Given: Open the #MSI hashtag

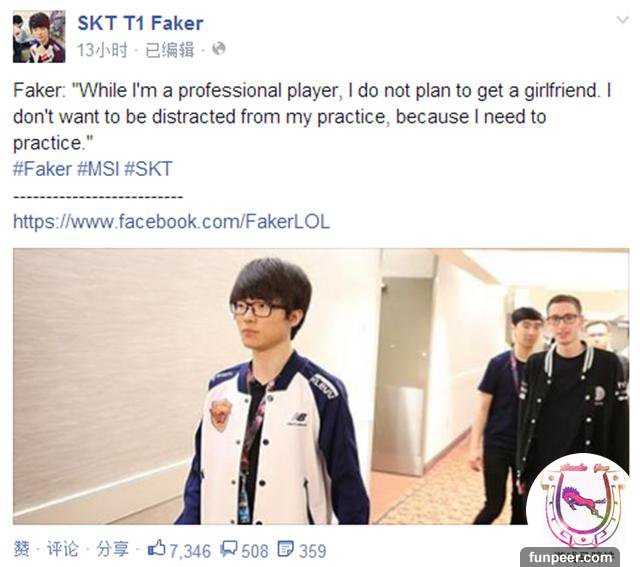Looking at the screenshot, I should 98,169.
